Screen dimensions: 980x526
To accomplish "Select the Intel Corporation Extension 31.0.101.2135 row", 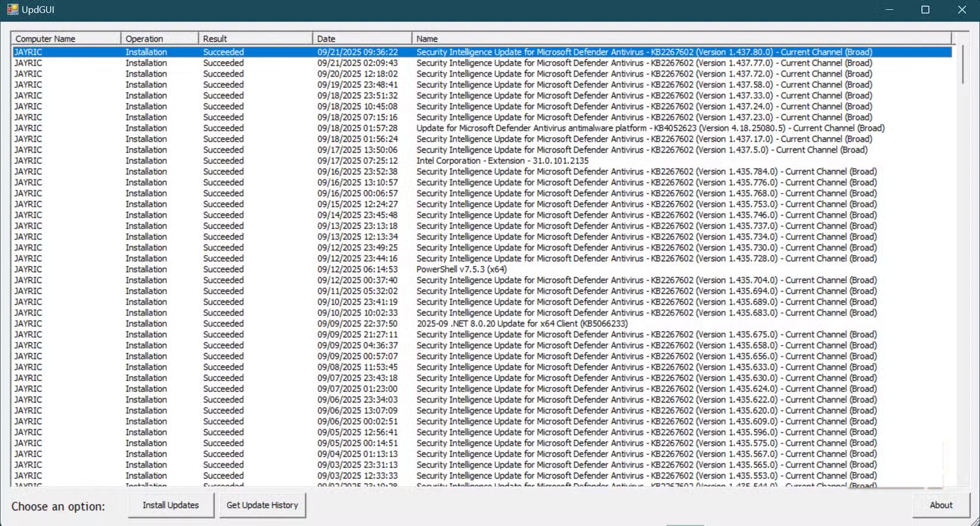I will coord(482,161).
